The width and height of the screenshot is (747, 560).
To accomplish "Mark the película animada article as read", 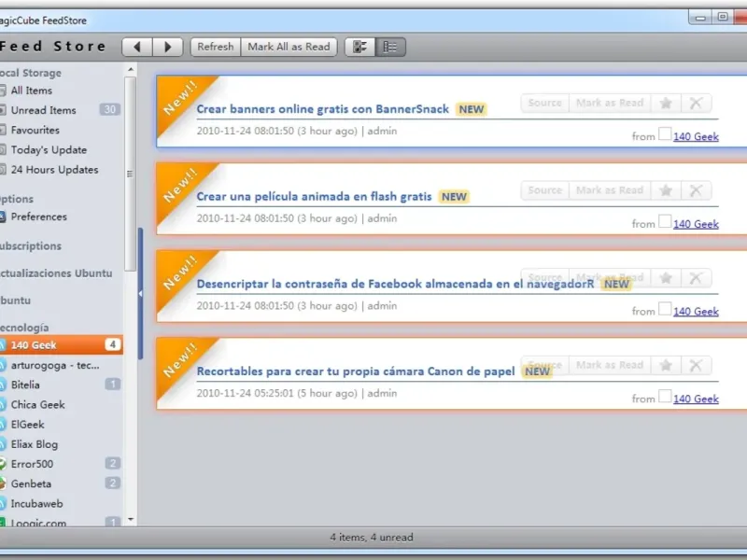I will pos(610,190).
